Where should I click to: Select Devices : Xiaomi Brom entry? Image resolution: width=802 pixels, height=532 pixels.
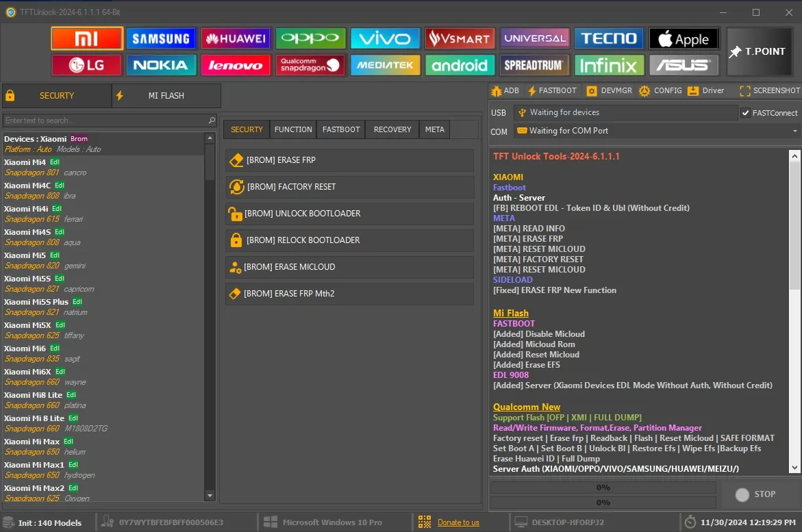(x=102, y=144)
